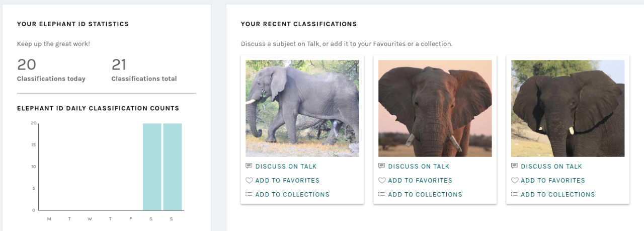Click the first Saturday bar in chart
This screenshot has width=644, height=231.
pos(152,167)
